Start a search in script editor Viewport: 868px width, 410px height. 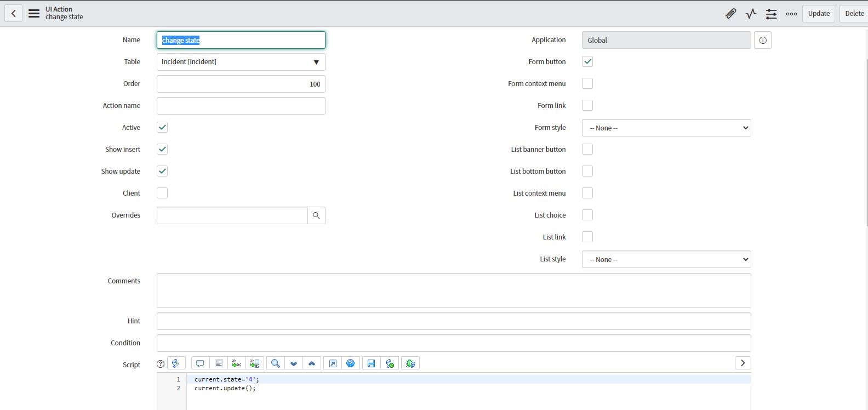point(276,363)
